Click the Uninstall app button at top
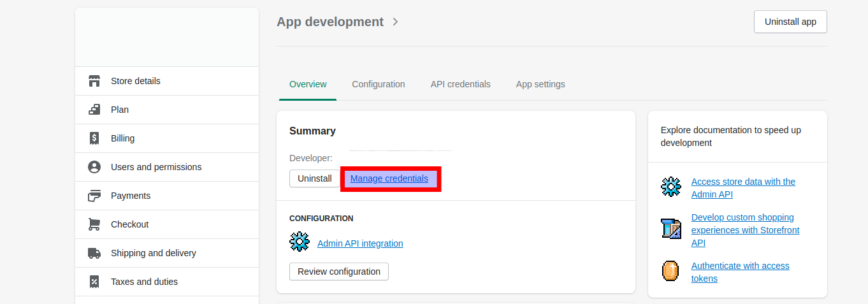868x304 pixels. tap(790, 22)
